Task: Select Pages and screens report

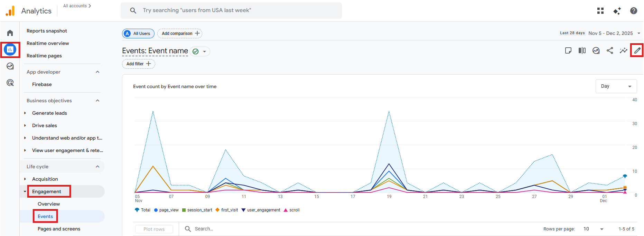Action: point(59,229)
